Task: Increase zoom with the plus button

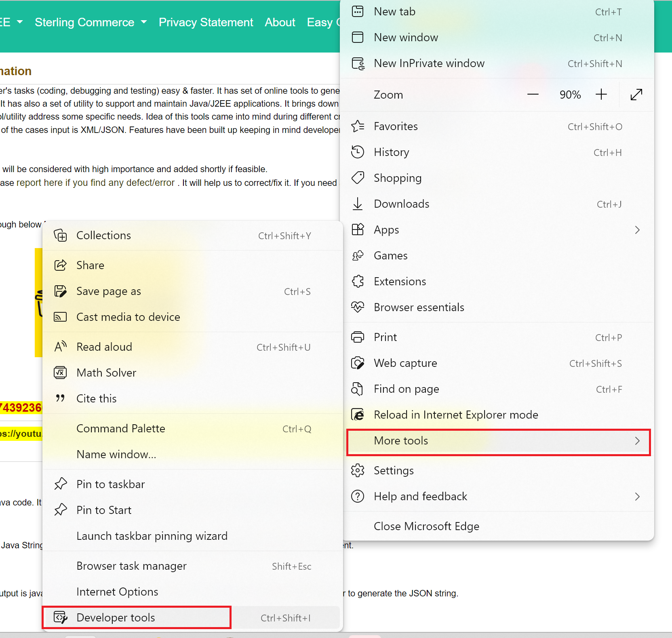Action: [601, 95]
